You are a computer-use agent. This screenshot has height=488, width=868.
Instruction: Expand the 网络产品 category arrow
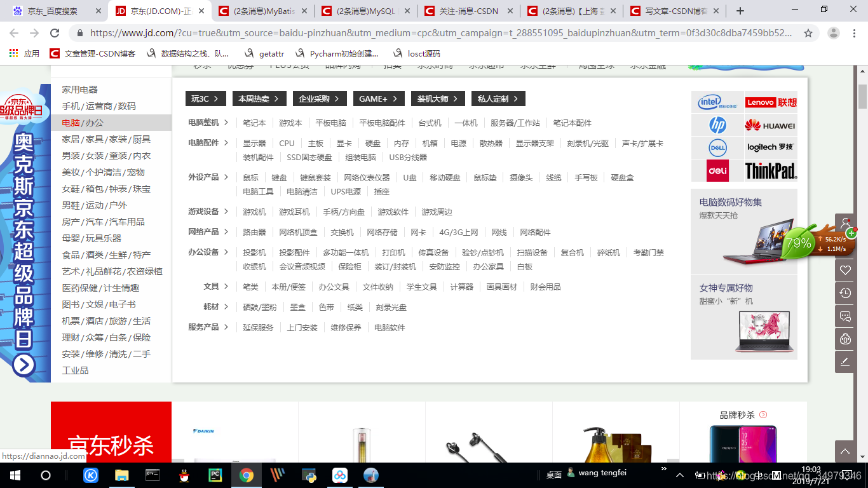226,232
